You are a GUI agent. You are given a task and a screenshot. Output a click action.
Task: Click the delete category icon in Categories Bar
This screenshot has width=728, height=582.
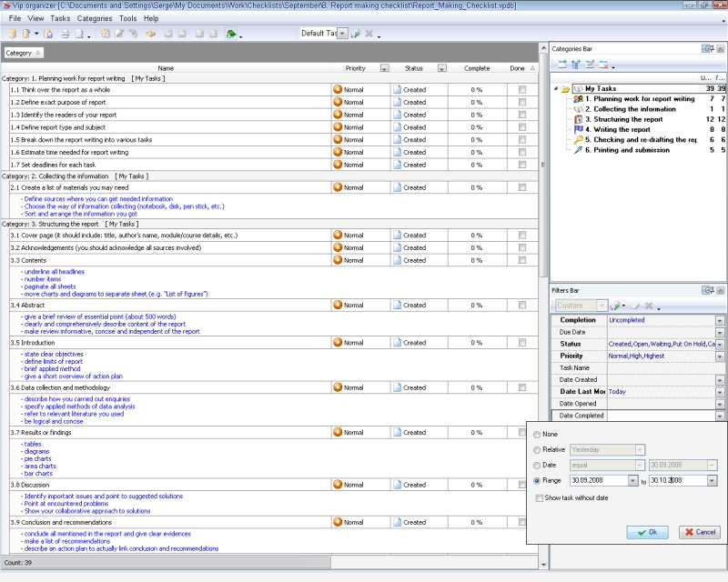click(x=603, y=65)
